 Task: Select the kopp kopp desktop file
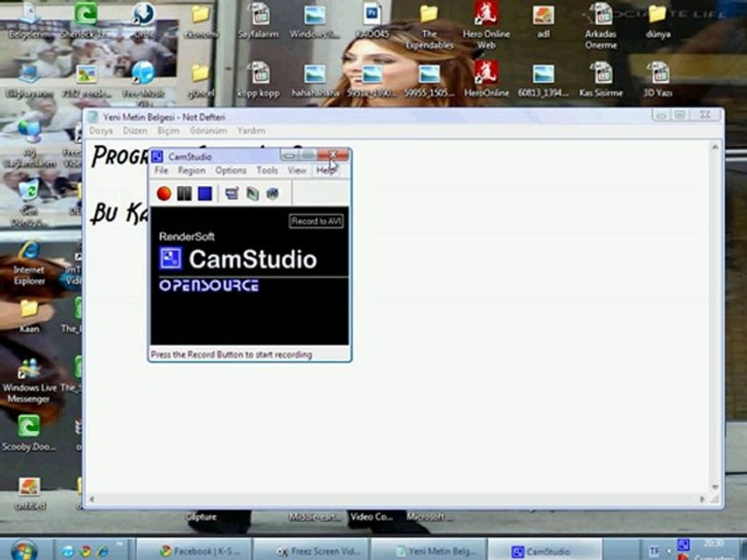pos(258,79)
